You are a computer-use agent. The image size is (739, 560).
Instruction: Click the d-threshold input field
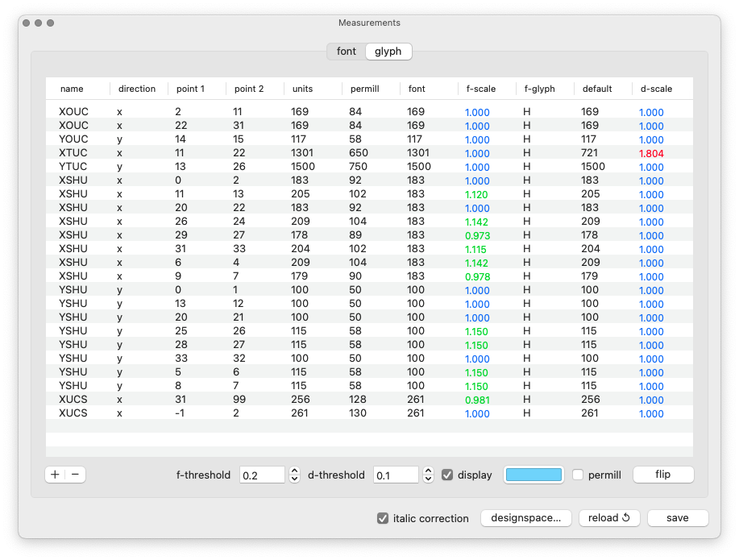click(x=396, y=475)
